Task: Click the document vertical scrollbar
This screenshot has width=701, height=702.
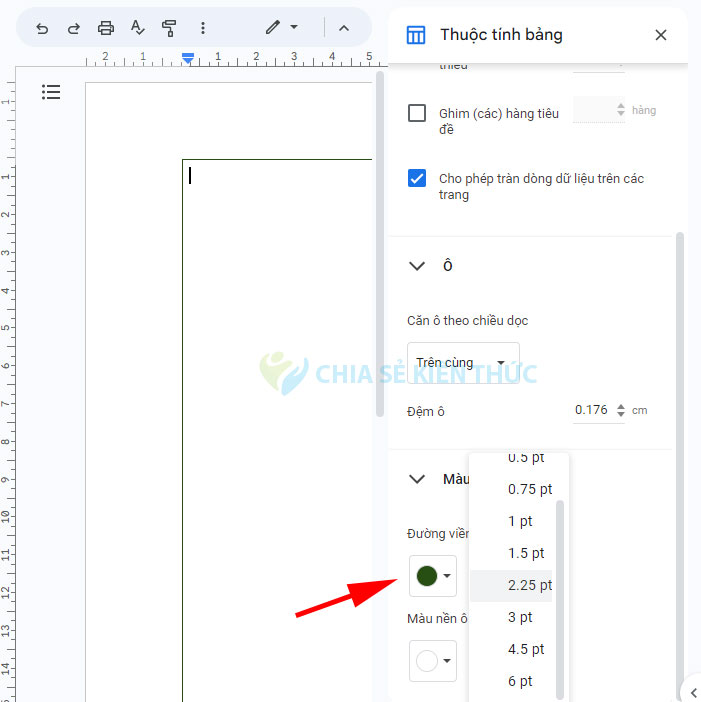Action: click(x=380, y=244)
